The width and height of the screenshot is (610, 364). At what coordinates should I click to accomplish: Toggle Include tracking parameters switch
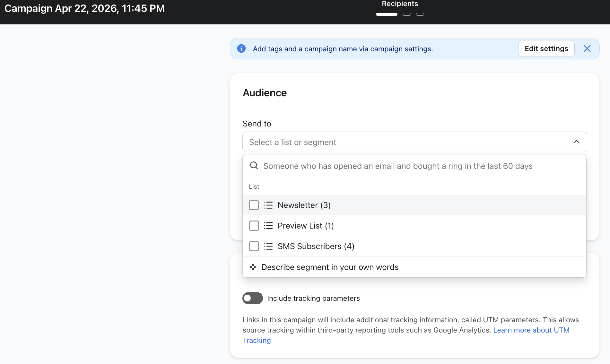(x=253, y=298)
